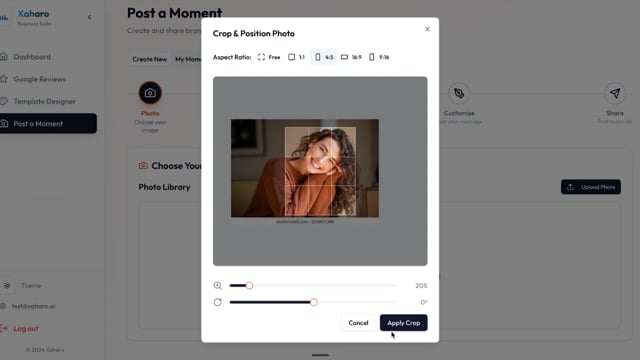The height and width of the screenshot is (360, 640).
Task: Click the 16:9 landscape rectangle icon
Action: pos(344,57)
